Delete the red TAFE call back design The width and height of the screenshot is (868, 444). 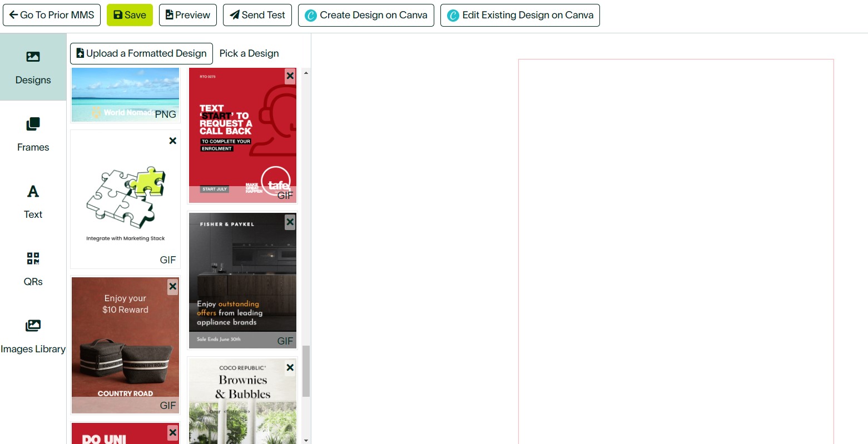coord(290,76)
